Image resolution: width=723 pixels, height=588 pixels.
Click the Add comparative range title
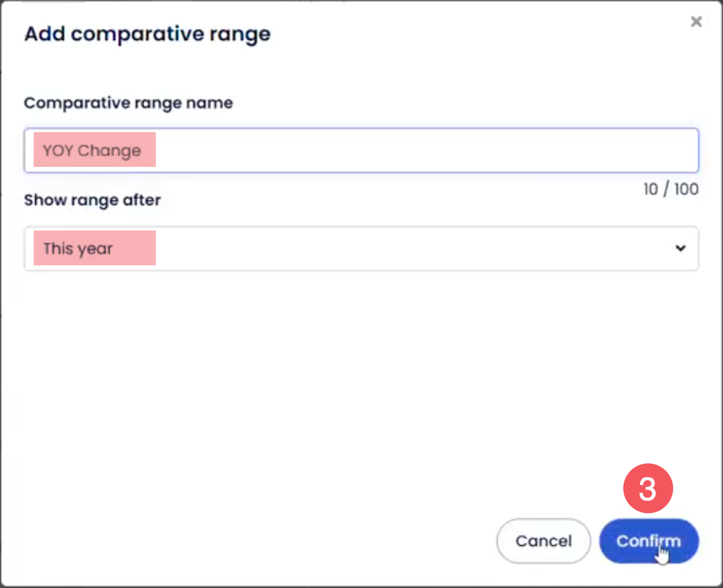[x=147, y=34]
